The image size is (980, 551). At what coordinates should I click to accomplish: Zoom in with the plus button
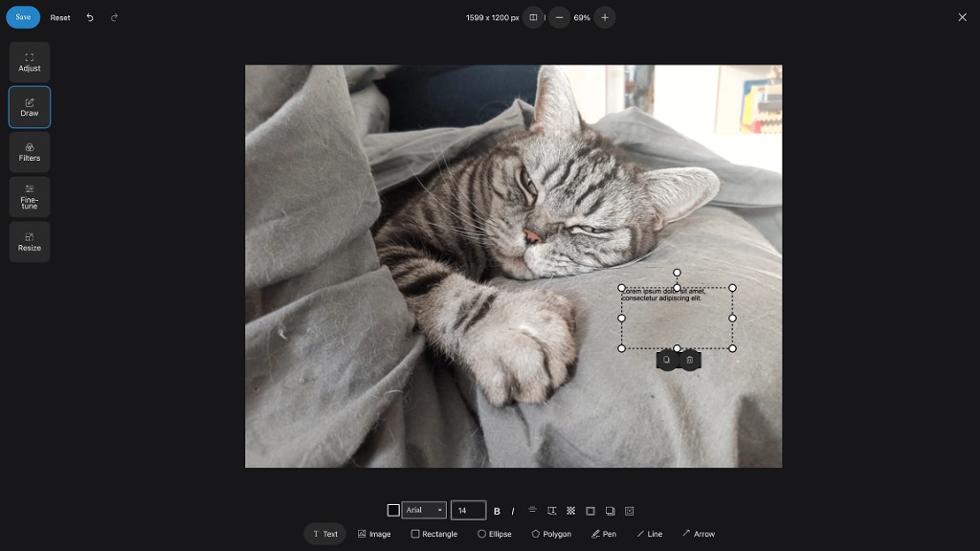(x=605, y=17)
